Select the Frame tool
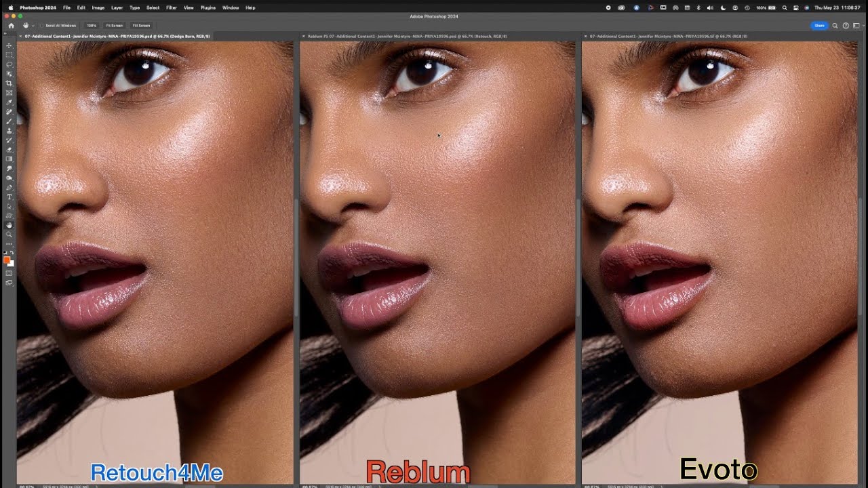Screen dimensions: 868x488 point(9,93)
